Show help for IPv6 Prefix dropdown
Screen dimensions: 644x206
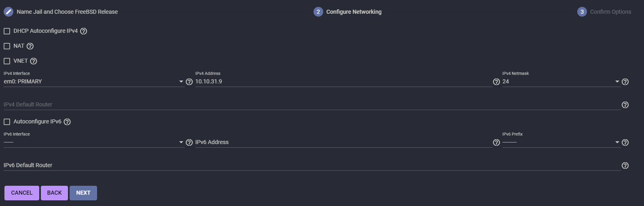(625, 142)
